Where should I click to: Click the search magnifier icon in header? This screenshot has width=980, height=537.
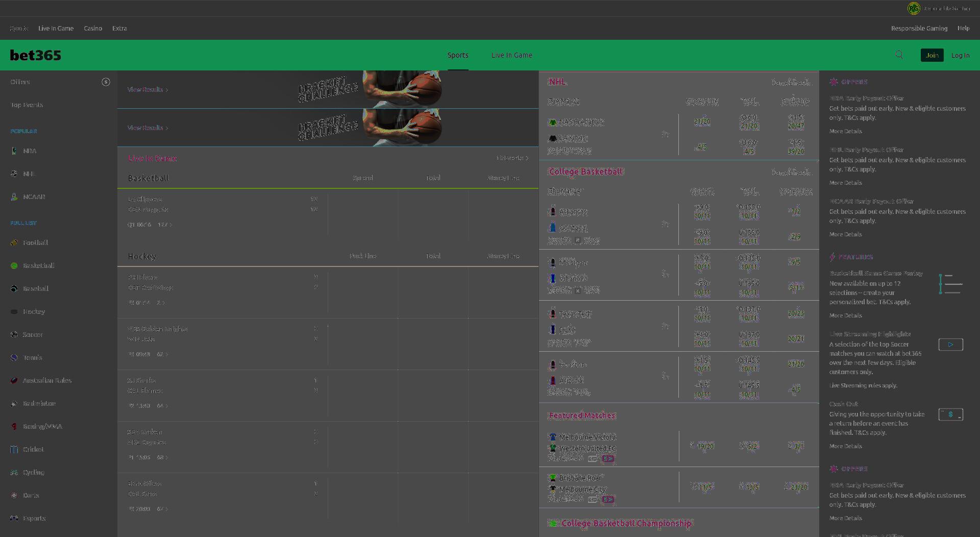click(899, 55)
